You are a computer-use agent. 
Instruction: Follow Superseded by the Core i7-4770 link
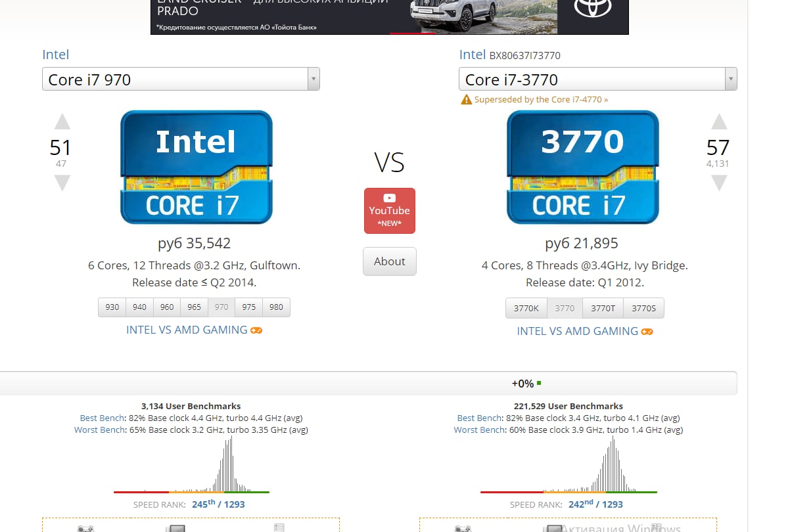(541, 100)
